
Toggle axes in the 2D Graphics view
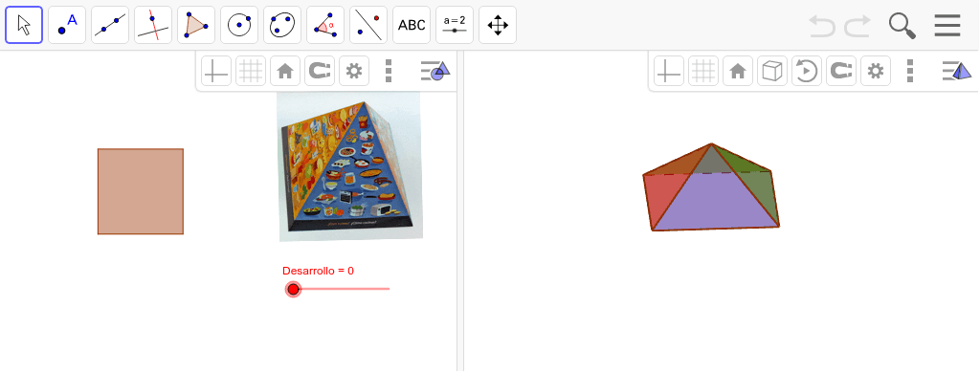pyautogui.click(x=216, y=71)
